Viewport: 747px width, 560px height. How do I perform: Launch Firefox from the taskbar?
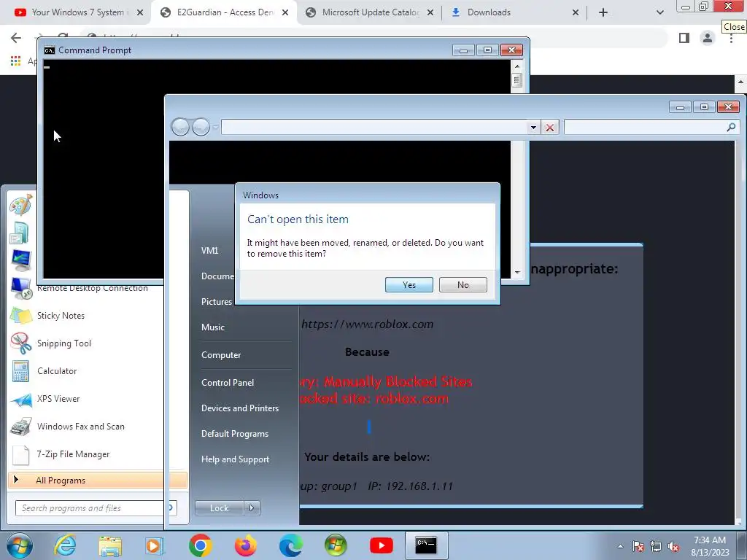[x=246, y=545]
